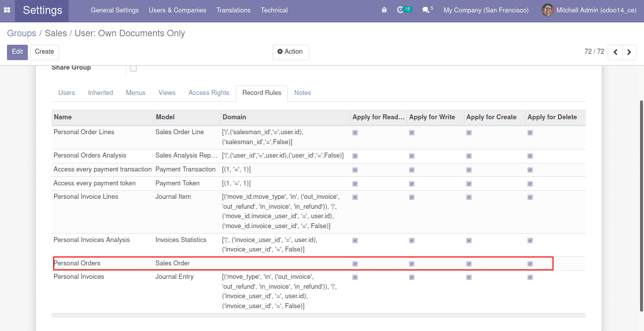Toggle Apply for Delete on Access every payment token
The image size is (644, 331).
click(x=530, y=184)
